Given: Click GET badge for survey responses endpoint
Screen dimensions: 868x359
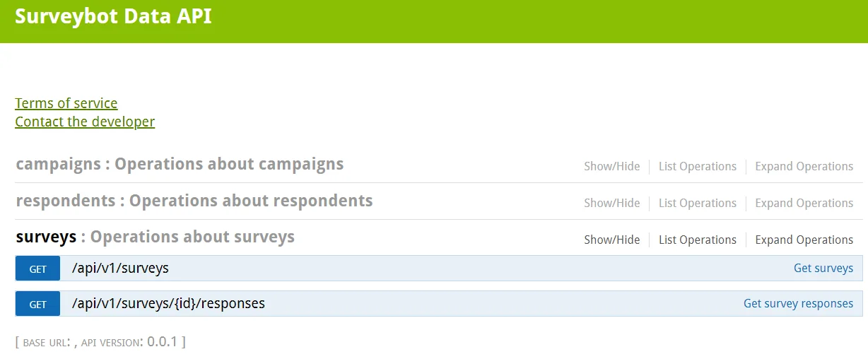Looking at the screenshot, I should (x=37, y=304).
